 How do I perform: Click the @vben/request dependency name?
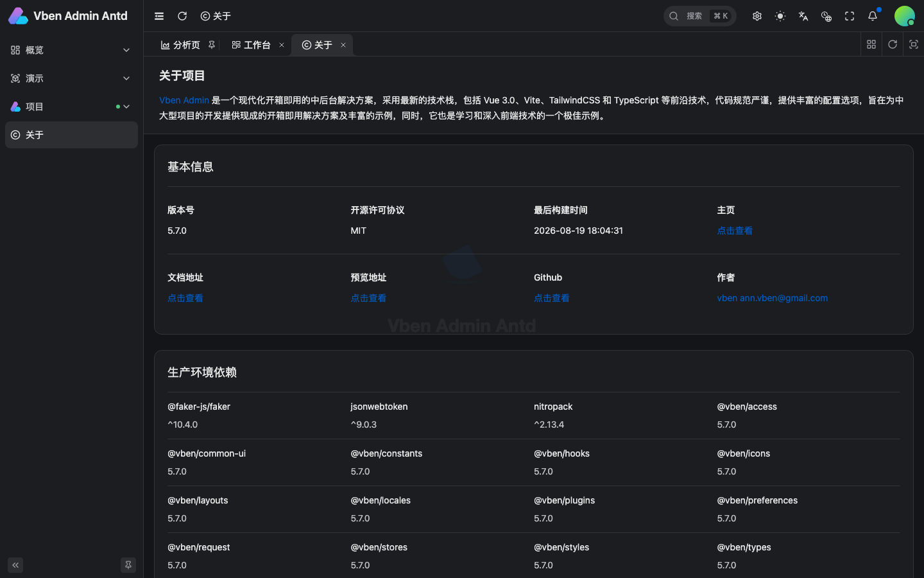199,547
